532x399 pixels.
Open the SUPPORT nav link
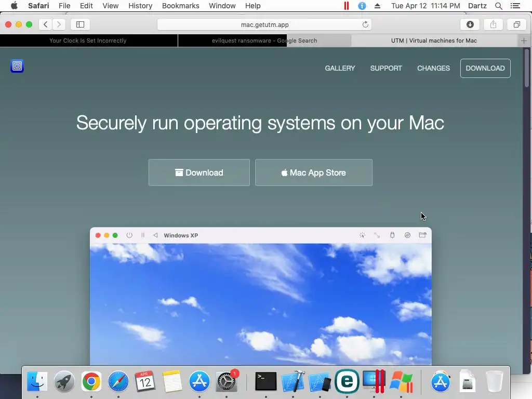386,68
